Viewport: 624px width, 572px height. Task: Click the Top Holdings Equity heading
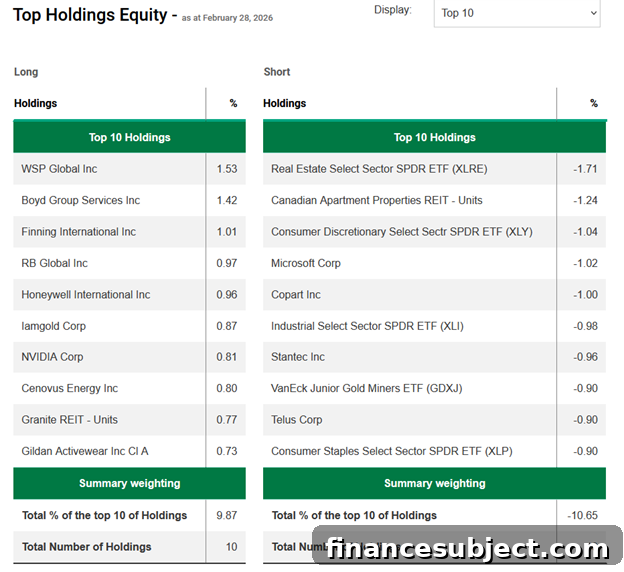(x=90, y=15)
